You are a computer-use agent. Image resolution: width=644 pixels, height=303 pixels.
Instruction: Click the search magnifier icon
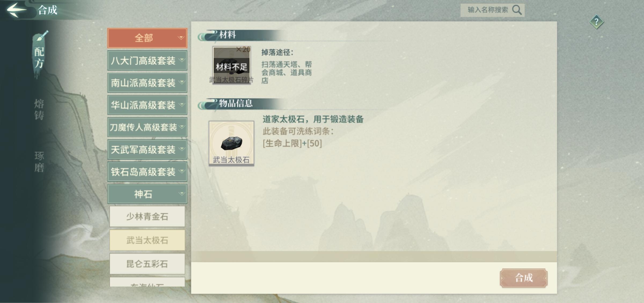pos(517,10)
